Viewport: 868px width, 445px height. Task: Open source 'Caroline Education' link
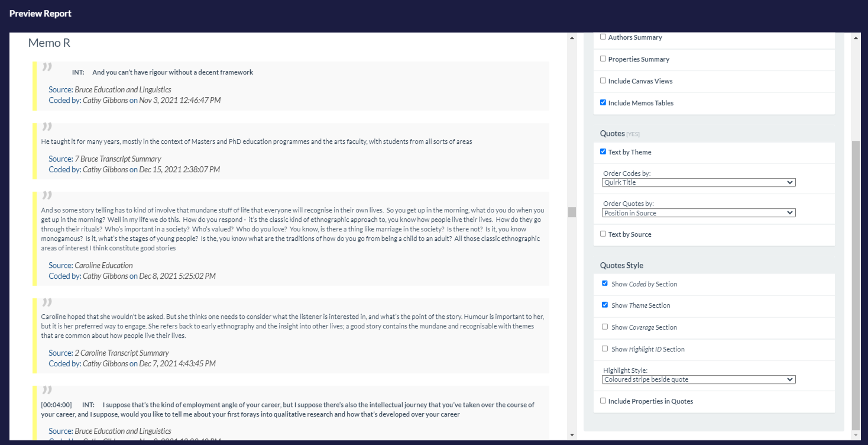[x=103, y=265]
